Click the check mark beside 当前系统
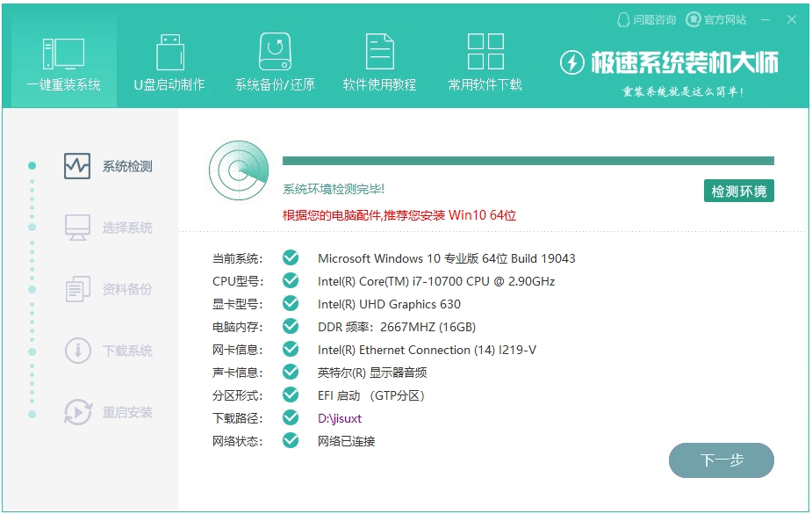This screenshot has height=514, width=812. [291, 257]
